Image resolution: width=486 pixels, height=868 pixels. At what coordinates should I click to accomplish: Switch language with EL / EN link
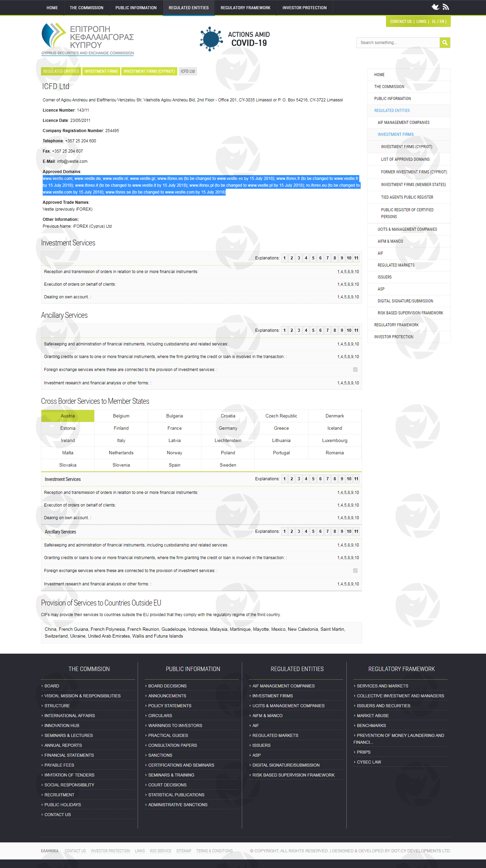click(438, 22)
